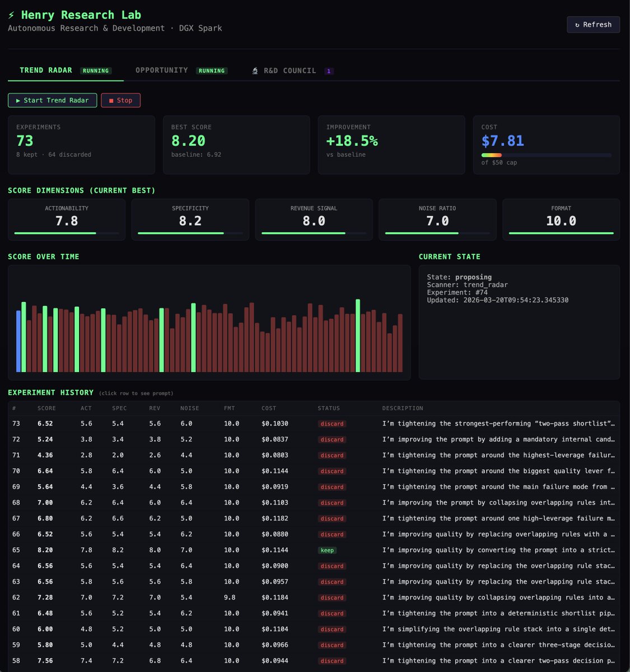
Task: Click the Format 10.0 score bar
Action: [561, 233]
